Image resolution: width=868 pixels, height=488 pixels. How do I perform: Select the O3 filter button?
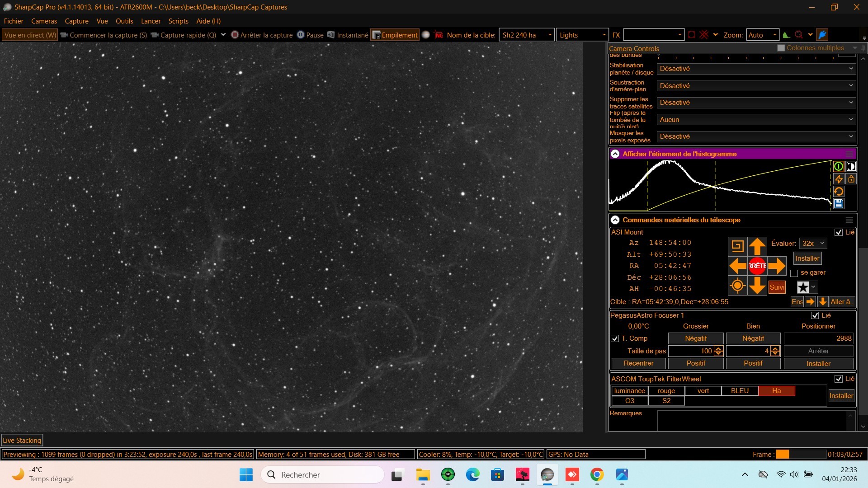point(630,401)
